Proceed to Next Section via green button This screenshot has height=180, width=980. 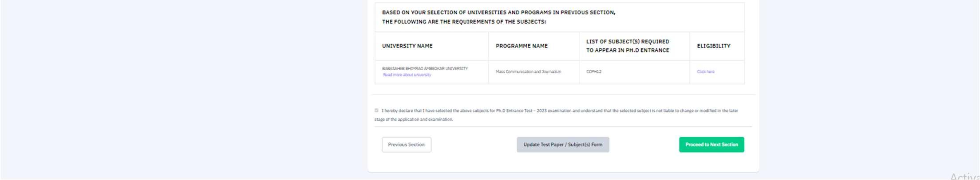pyautogui.click(x=711, y=144)
